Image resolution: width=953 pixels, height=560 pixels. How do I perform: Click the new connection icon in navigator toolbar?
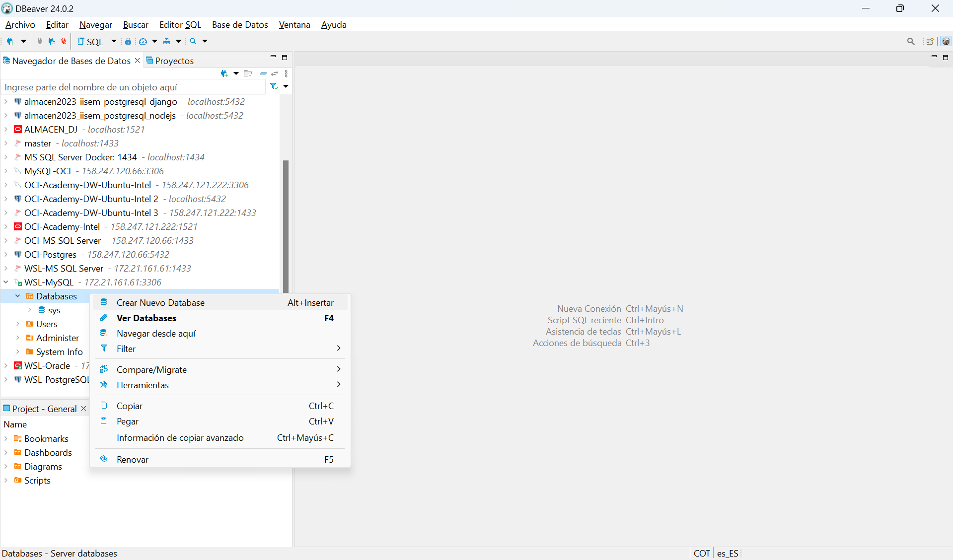[224, 73]
